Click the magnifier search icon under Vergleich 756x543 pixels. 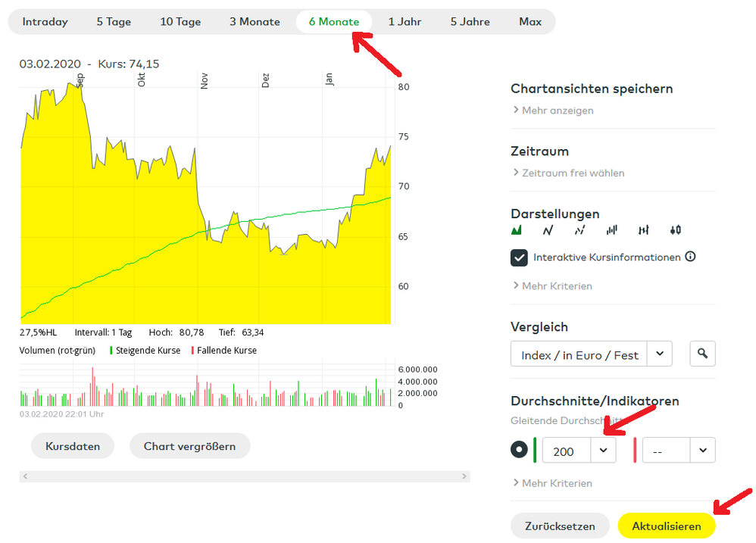click(702, 354)
